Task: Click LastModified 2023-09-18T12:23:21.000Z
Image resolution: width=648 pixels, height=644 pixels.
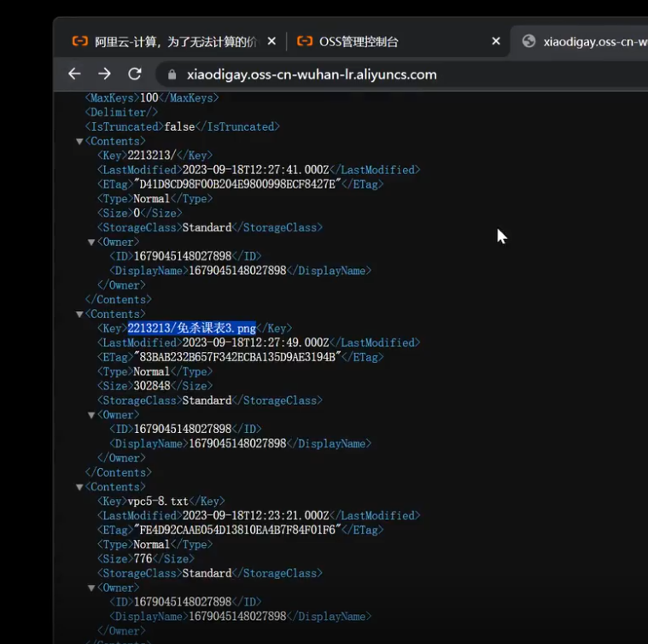Action: click(x=256, y=515)
